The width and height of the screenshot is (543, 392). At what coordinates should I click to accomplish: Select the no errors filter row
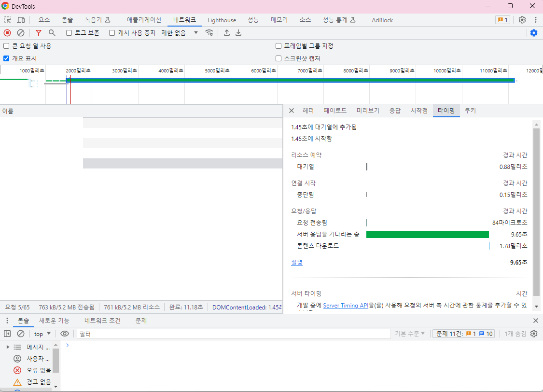pyautogui.click(x=32, y=370)
